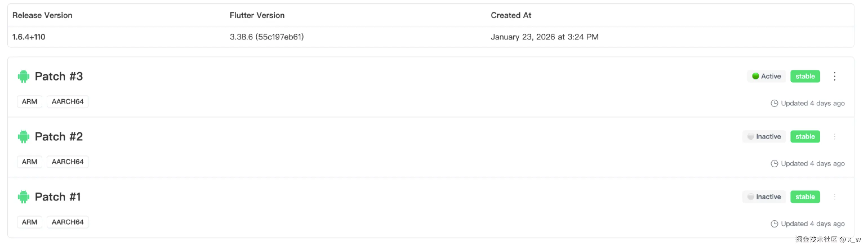The width and height of the screenshot is (868, 250).
Task: Click the Flutter Version column header
Action: tap(257, 15)
